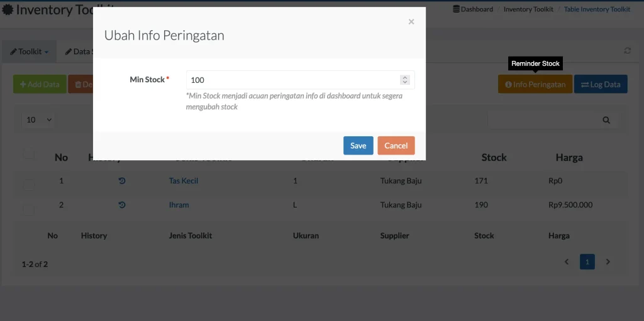644x321 pixels.
Task: View history icon for Ihram row
Action: tap(122, 205)
